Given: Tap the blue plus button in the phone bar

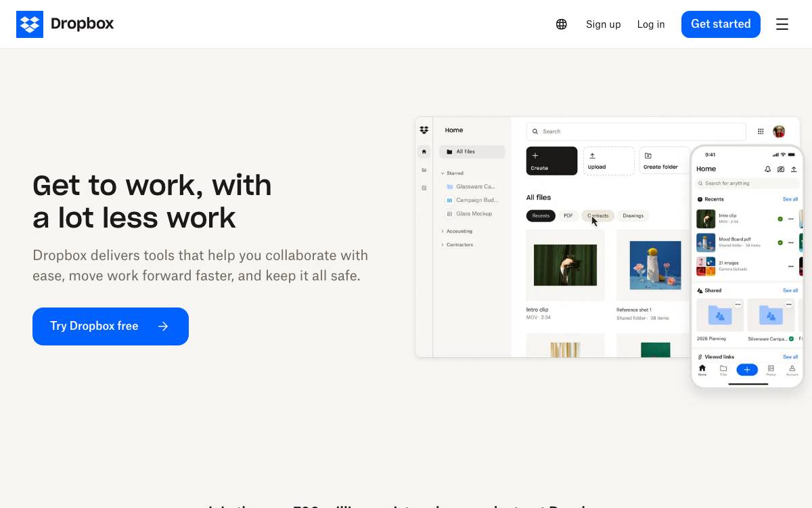Looking at the screenshot, I should [x=747, y=370].
